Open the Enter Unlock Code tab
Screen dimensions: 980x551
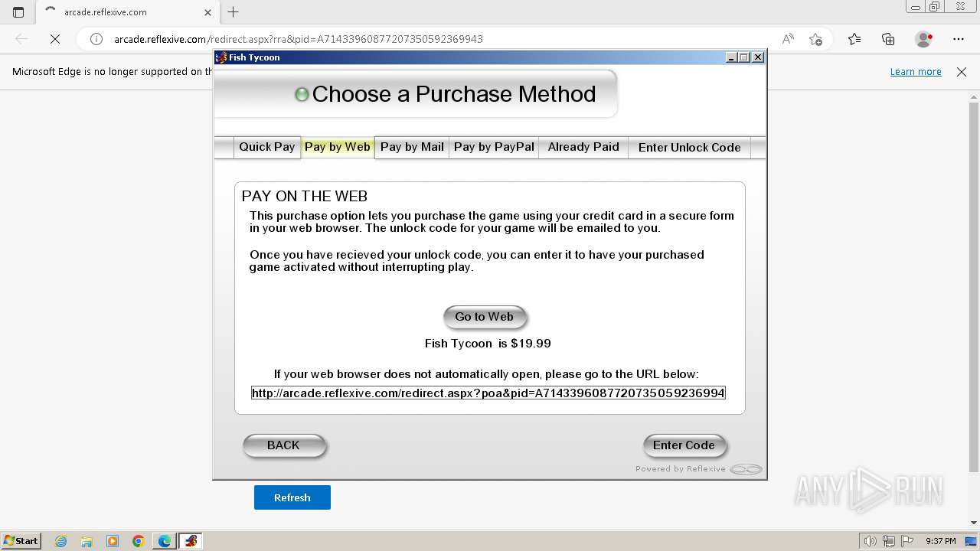[689, 147]
